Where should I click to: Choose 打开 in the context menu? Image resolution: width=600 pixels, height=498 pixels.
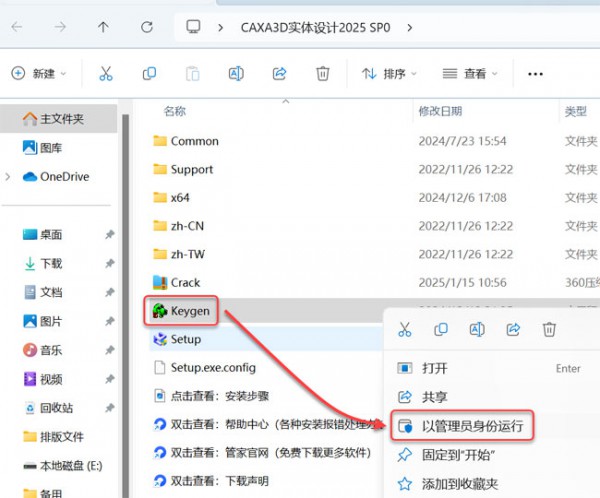492,368
